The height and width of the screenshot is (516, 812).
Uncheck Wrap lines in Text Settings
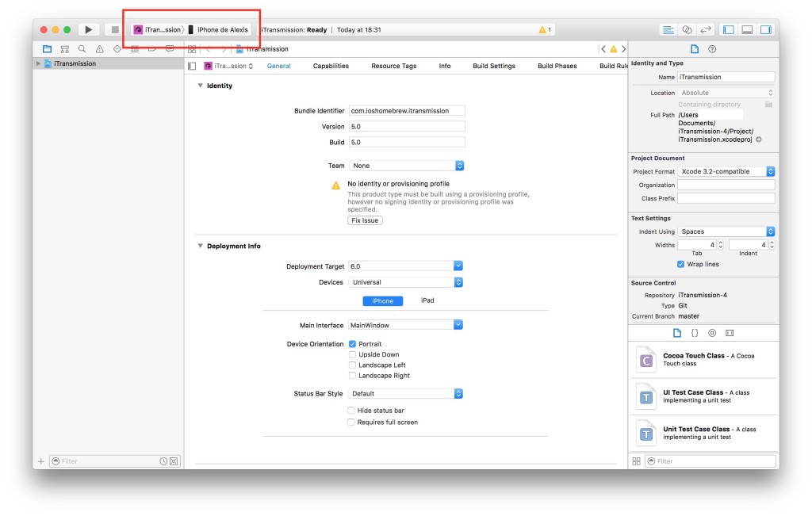pos(680,264)
